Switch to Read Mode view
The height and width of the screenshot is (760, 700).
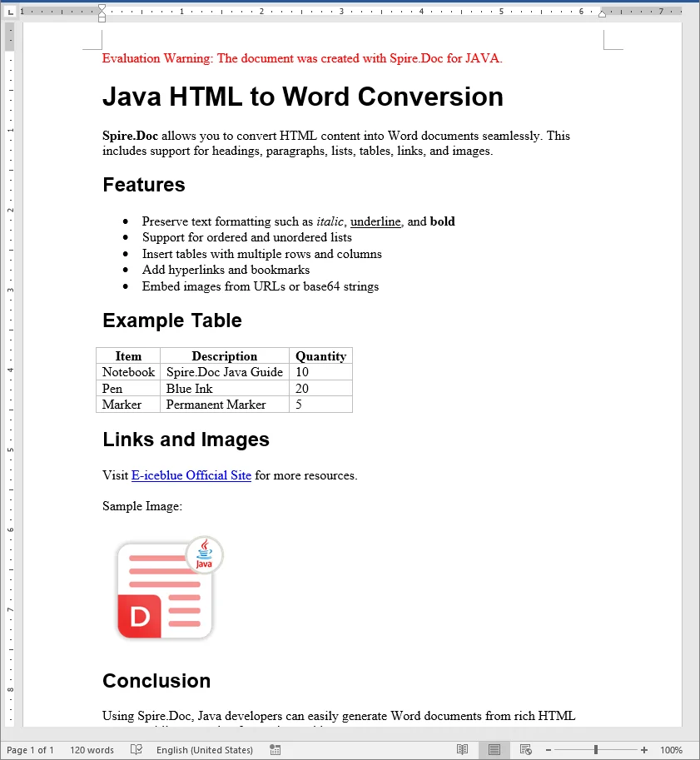pyautogui.click(x=463, y=750)
